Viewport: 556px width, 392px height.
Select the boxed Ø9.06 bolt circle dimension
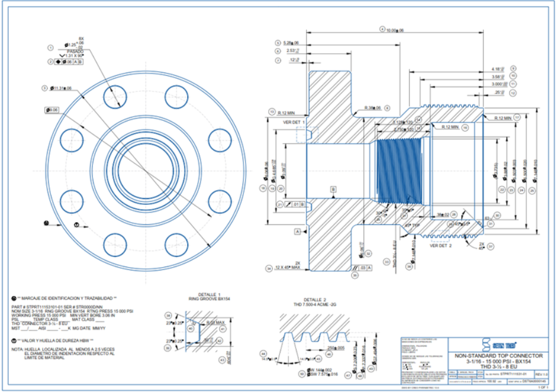tap(51, 110)
